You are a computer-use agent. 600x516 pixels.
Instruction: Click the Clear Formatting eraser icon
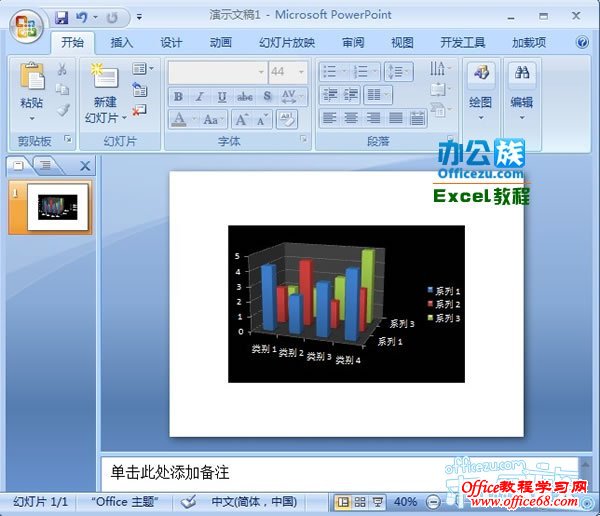click(x=287, y=119)
